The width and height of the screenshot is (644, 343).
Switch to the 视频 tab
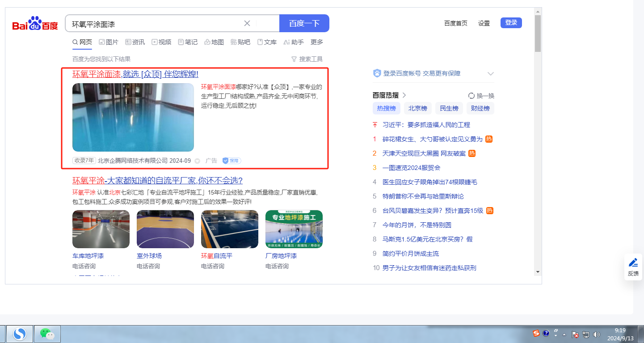click(x=161, y=42)
